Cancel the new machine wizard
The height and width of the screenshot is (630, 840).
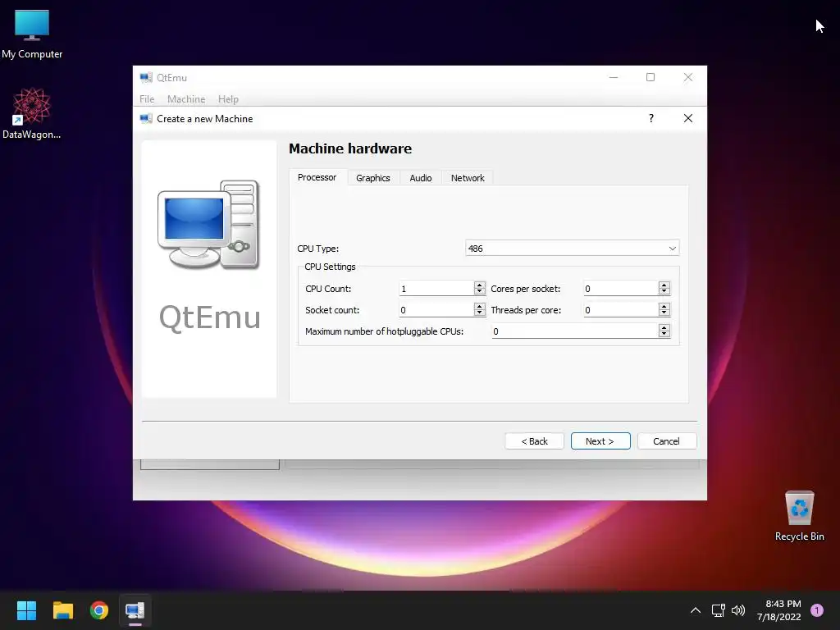pyautogui.click(x=666, y=441)
